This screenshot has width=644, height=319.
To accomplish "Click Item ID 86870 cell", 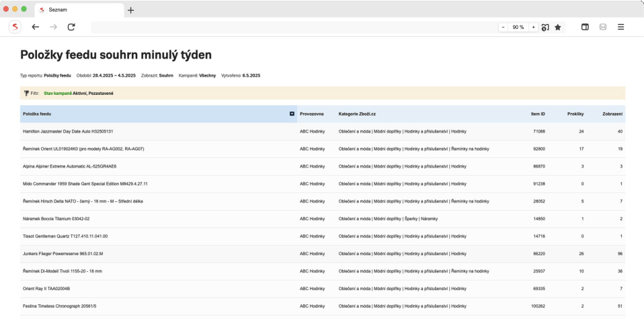I will (539, 166).
